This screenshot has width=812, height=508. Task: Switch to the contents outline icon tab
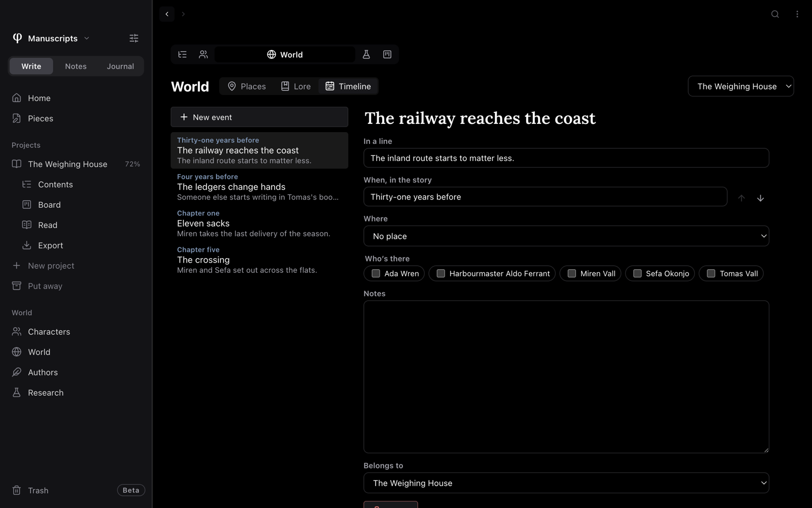coord(183,54)
